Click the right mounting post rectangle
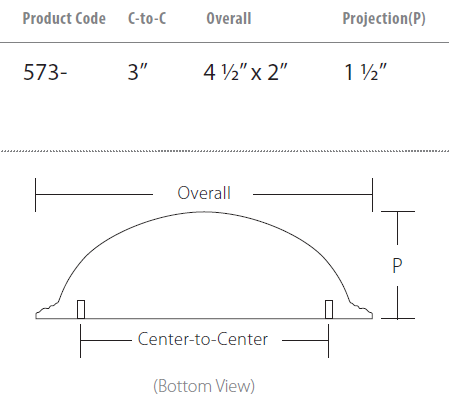This screenshot has width=449, height=409. [x=329, y=309]
